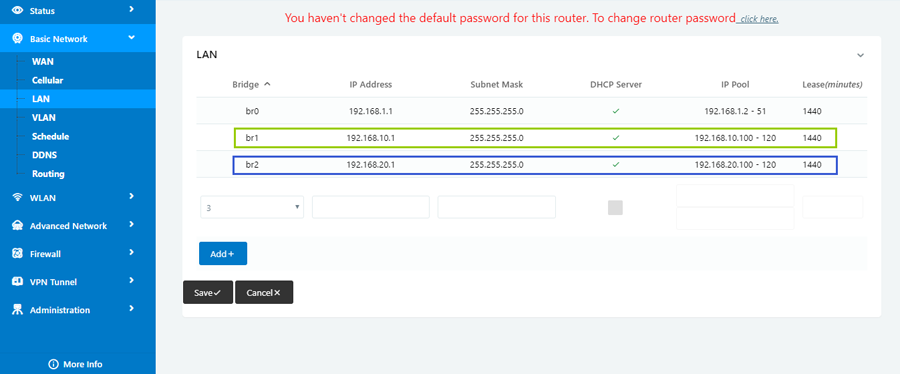Viewport: 900px width, 374px height.
Task: Collapse the LAN panel chevron
Action: pyautogui.click(x=860, y=56)
